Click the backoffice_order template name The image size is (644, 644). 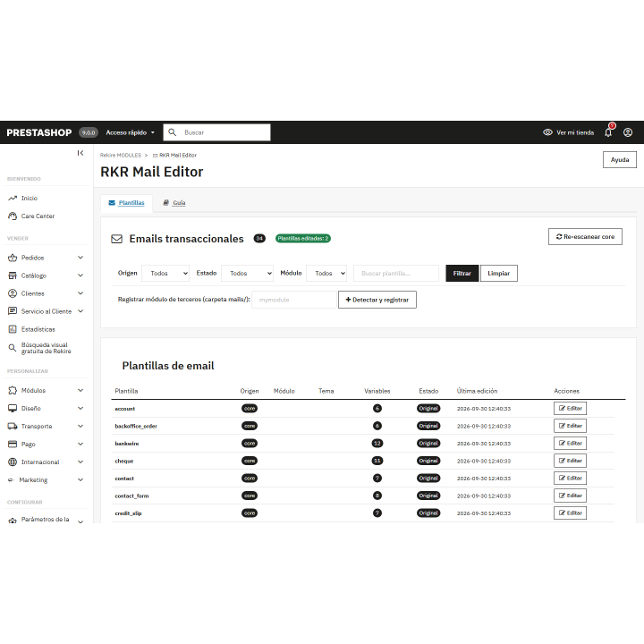pyautogui.click(x=136, y=427)
